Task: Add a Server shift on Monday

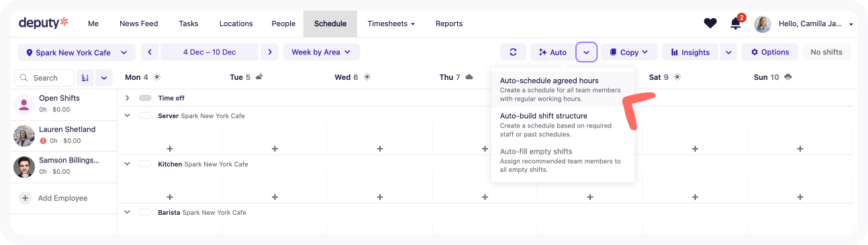Action: (170, 148)
